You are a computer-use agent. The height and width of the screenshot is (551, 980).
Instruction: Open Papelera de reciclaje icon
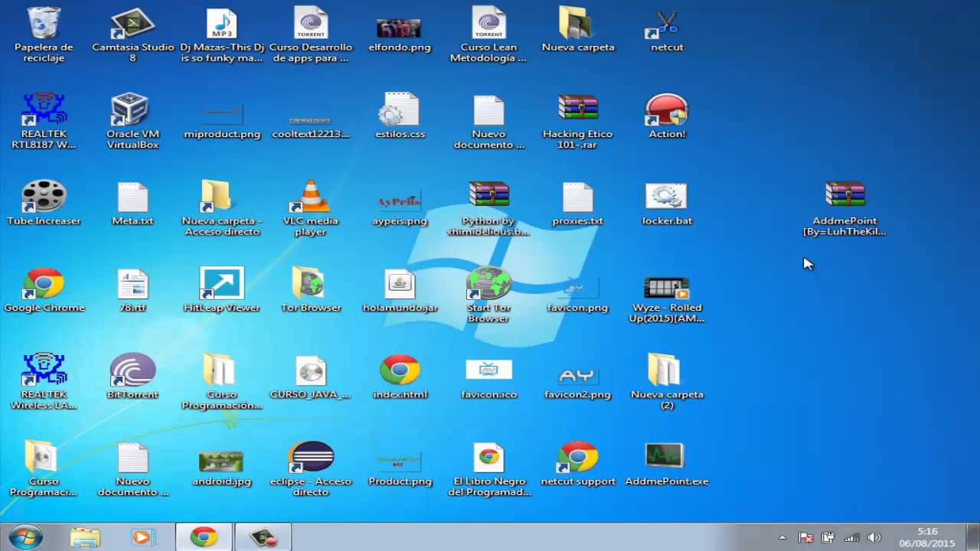44,24
